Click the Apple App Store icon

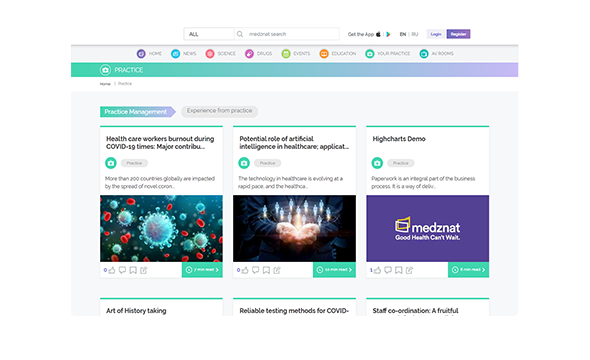point(378,34)
